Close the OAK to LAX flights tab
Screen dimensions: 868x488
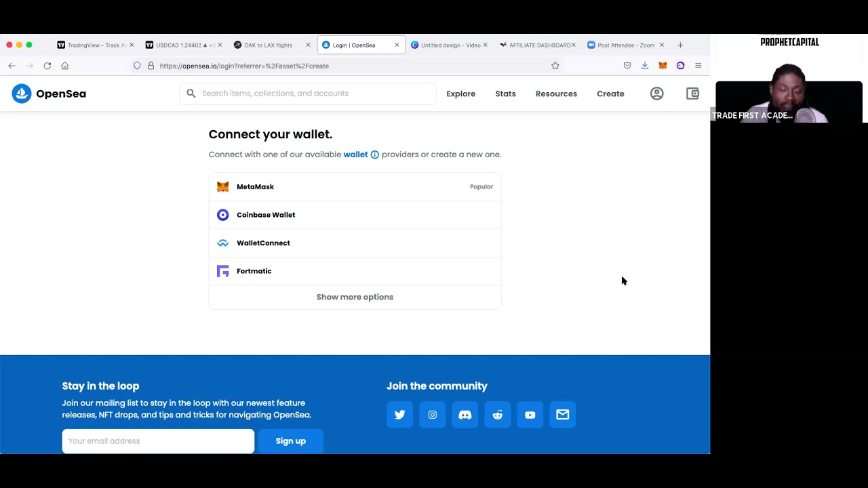[x=308, y=45]
